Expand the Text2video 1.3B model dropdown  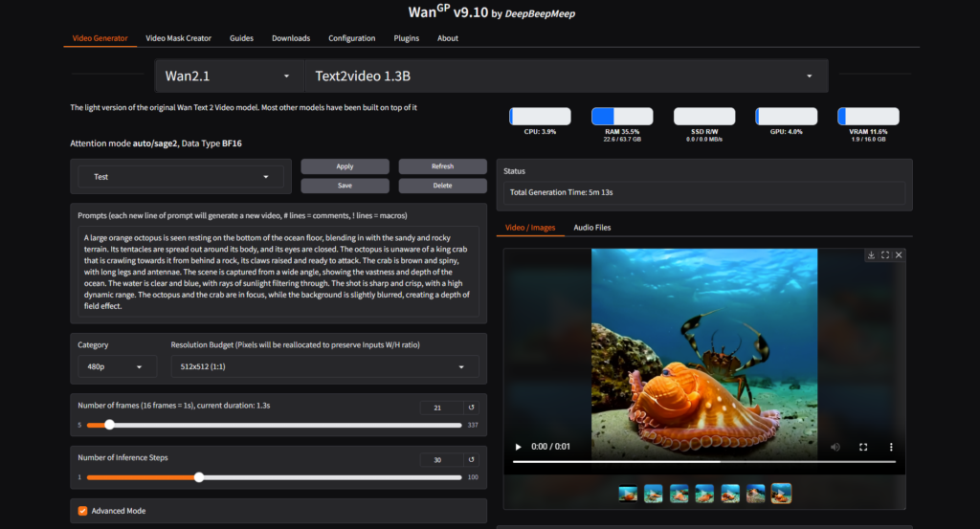565,76
